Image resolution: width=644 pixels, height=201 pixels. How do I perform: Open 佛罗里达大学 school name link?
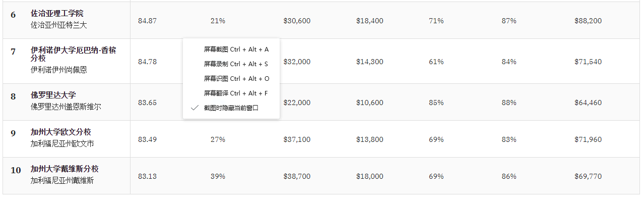click(x=53, y=95)
